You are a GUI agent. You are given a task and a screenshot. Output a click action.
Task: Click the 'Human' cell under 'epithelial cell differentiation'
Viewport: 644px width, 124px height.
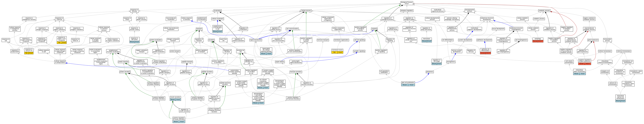click(483, 53)
